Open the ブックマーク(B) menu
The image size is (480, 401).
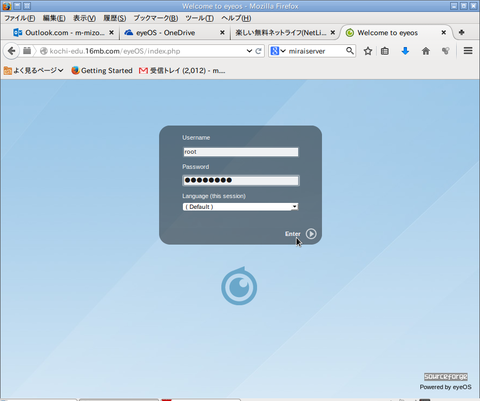pos(156,18)
